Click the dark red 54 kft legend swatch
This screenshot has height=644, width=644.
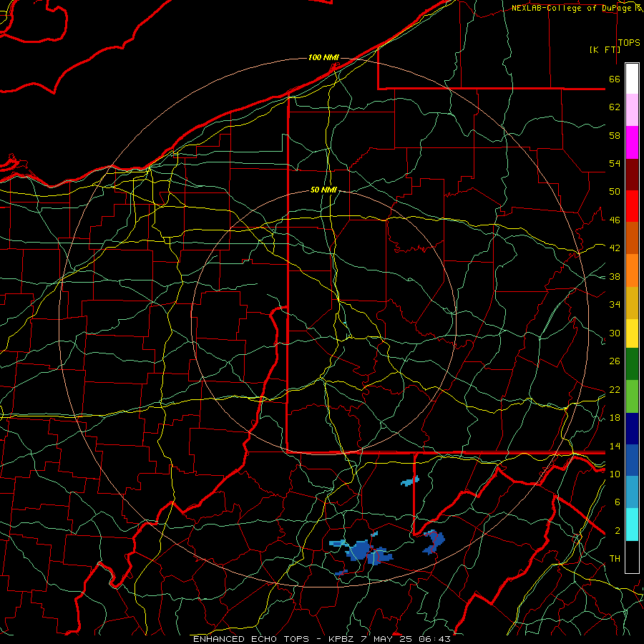click(x=632, y=174)
